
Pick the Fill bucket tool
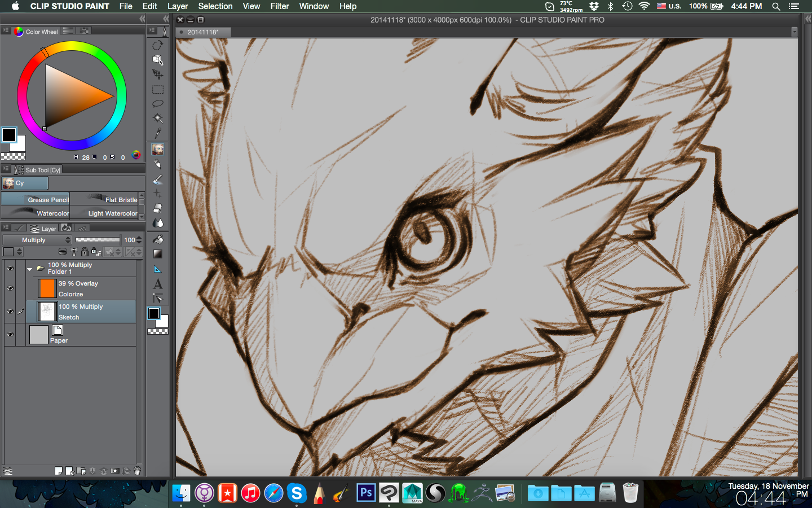158,239
